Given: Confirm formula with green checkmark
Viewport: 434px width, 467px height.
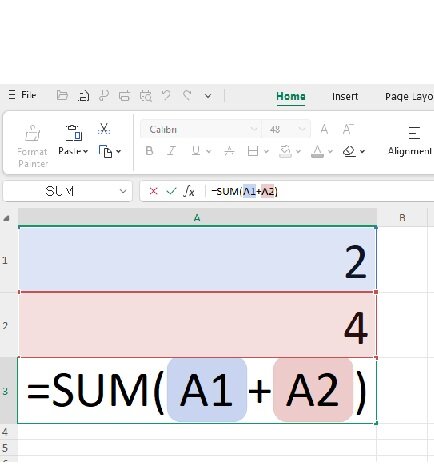Looking at the screenshot, I should tap(171, 191).
